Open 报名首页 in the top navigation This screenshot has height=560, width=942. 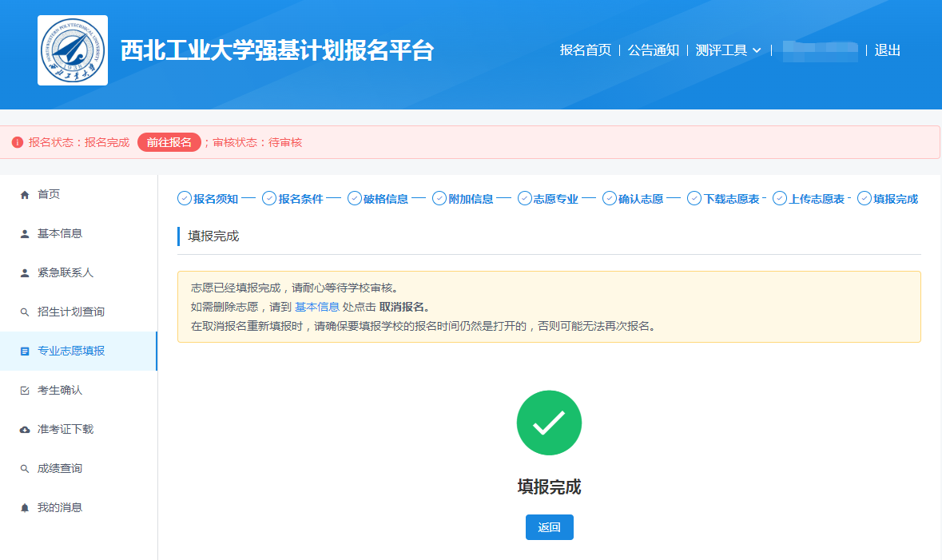585,50
